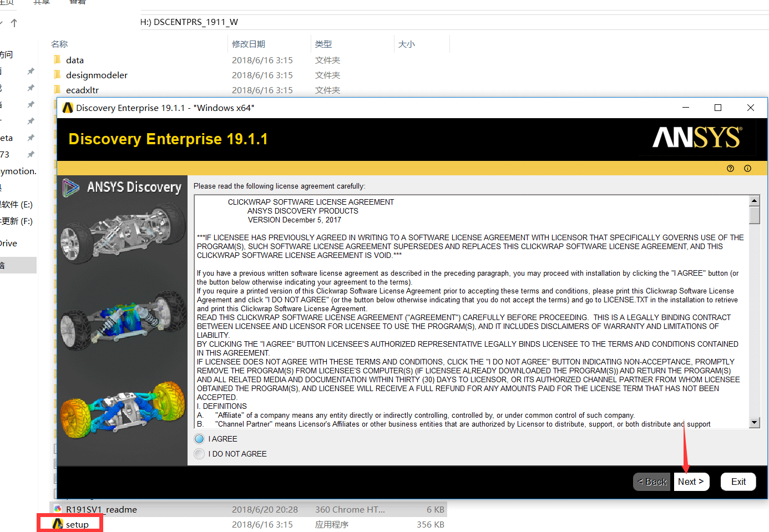Select the setup application file

77,524
